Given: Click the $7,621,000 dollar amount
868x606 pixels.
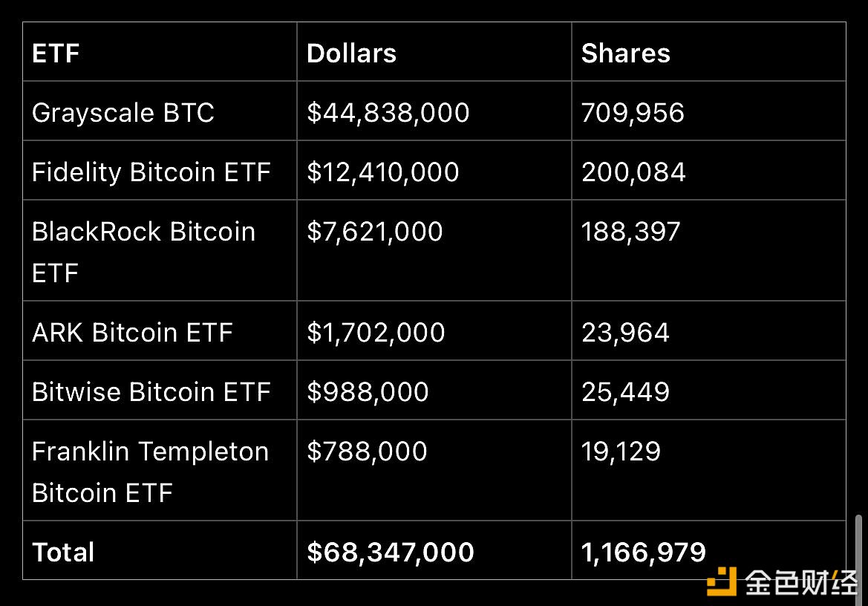Looking at the screenshot, I should click(x=374, y=232).
